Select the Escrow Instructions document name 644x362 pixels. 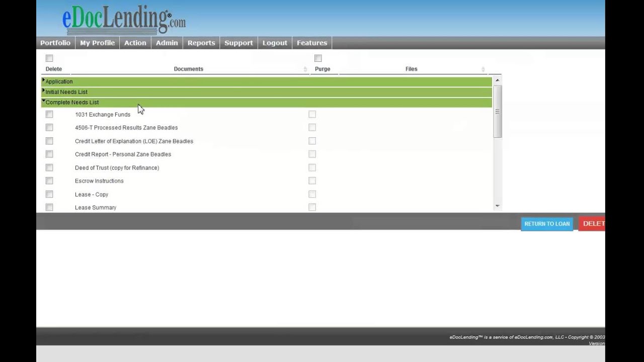[x=99, y=181]
